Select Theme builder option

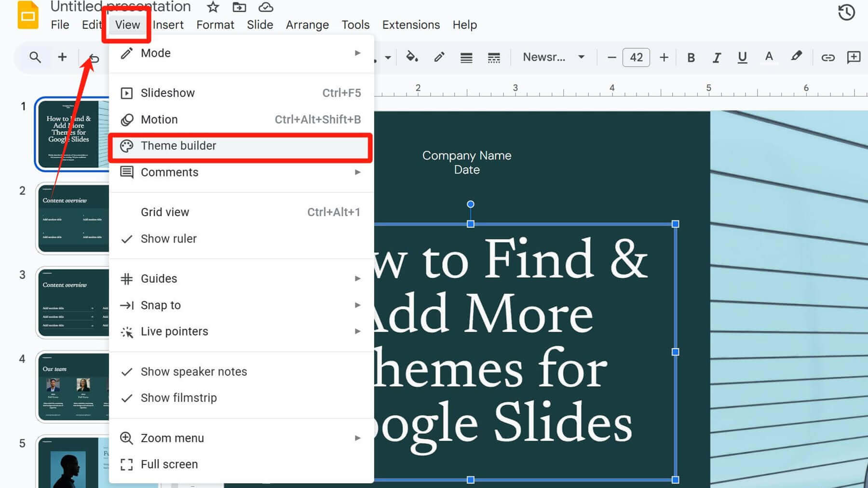pos(241,146)
